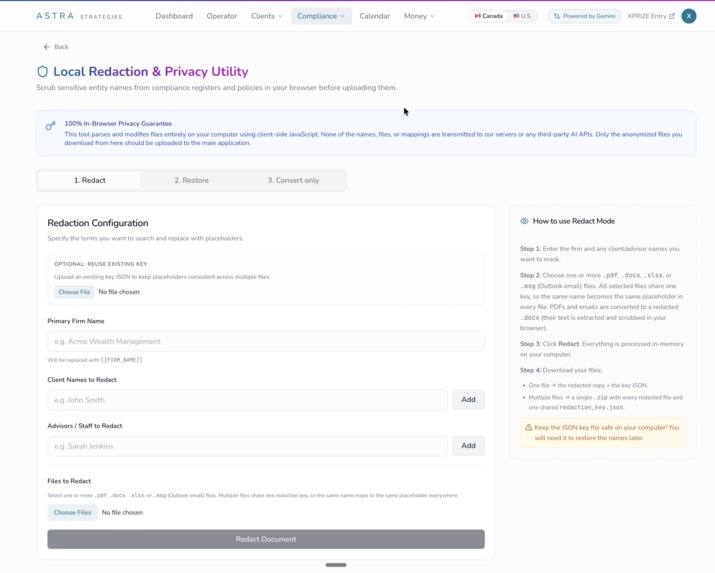The height and width of the screenshot is (573, 715).
Task: Open the Calendar page
Action: coord(374,16)
